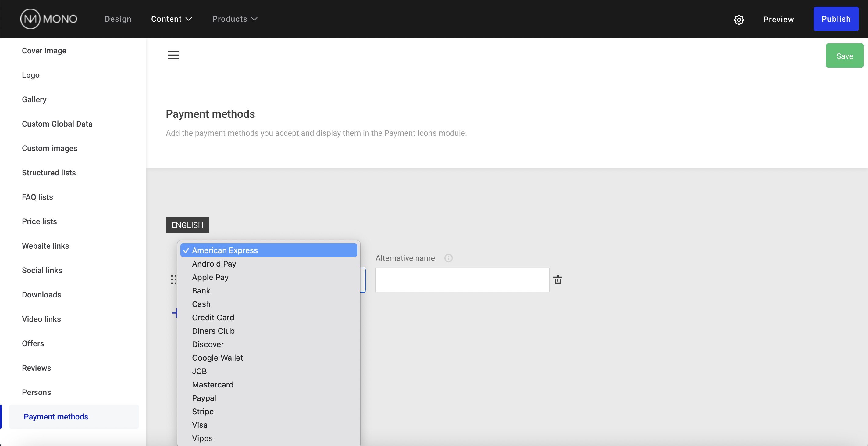The image size is (868, 446).
Task: Open Social links in sidebar
Action: 42,270
